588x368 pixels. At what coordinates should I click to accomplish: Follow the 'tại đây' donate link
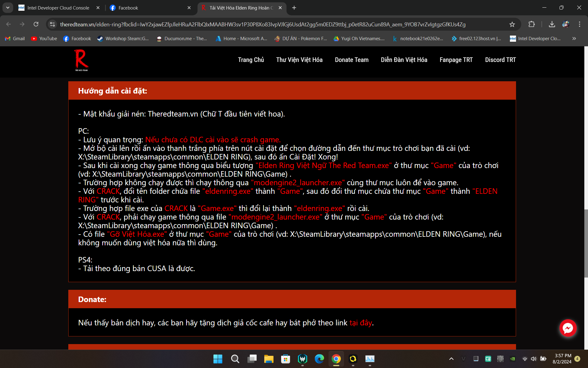361,323
